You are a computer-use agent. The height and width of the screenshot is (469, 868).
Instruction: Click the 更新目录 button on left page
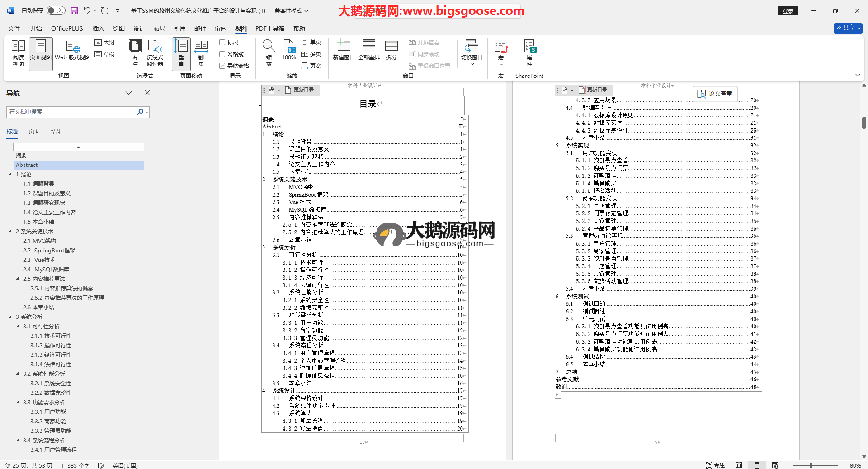[x=302, y=90]
